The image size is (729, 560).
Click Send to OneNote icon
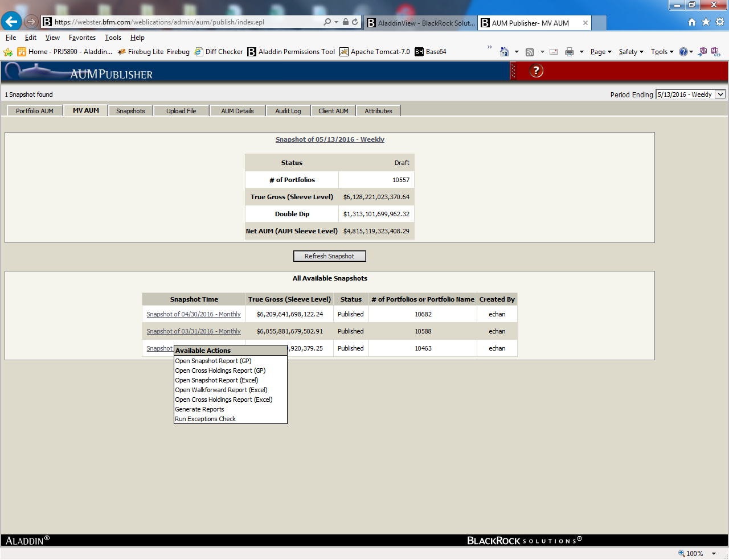(703, 51)
